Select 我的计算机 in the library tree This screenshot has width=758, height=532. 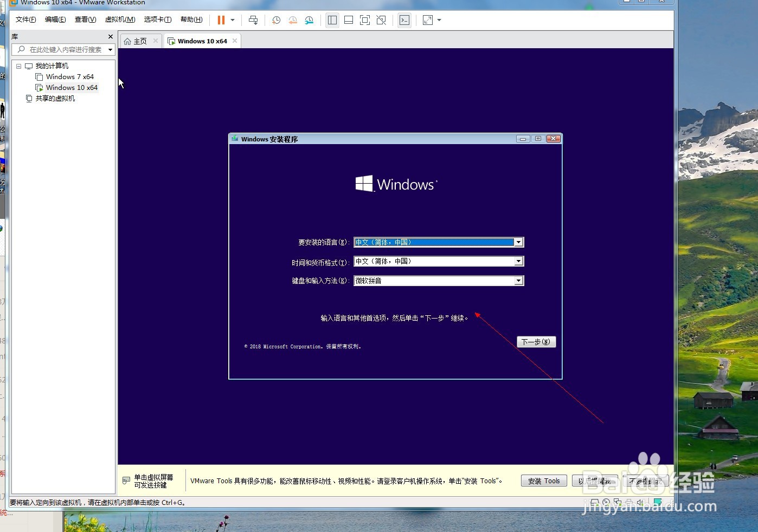[52, 66]
